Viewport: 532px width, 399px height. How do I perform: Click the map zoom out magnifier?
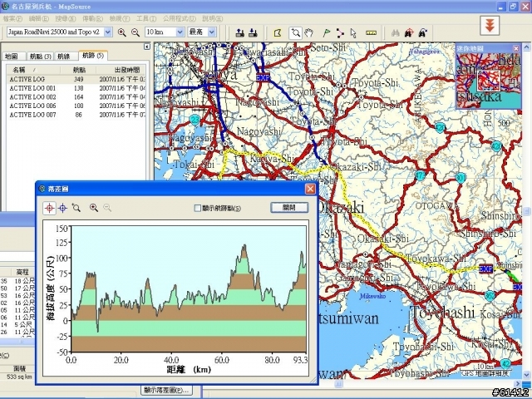pos(135,32)
